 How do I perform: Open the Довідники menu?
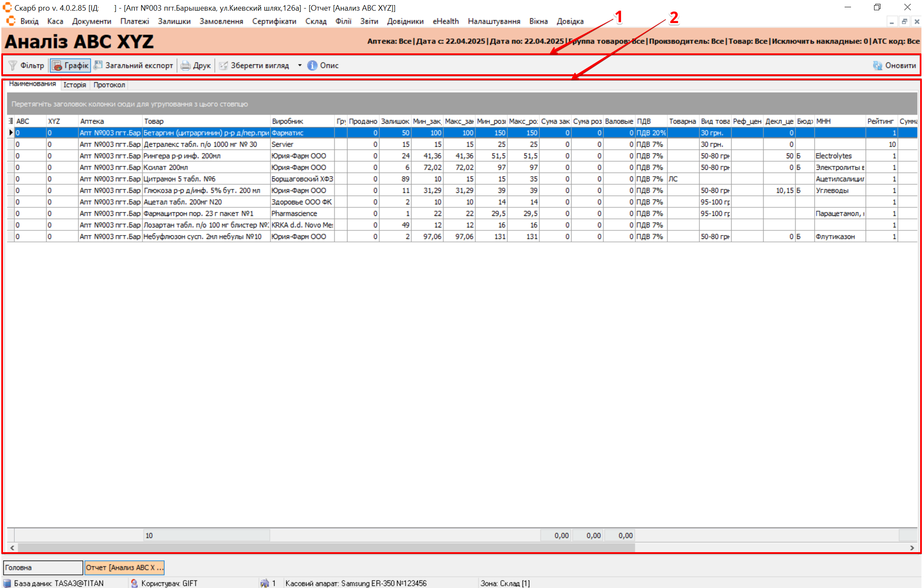coord(405,21)
